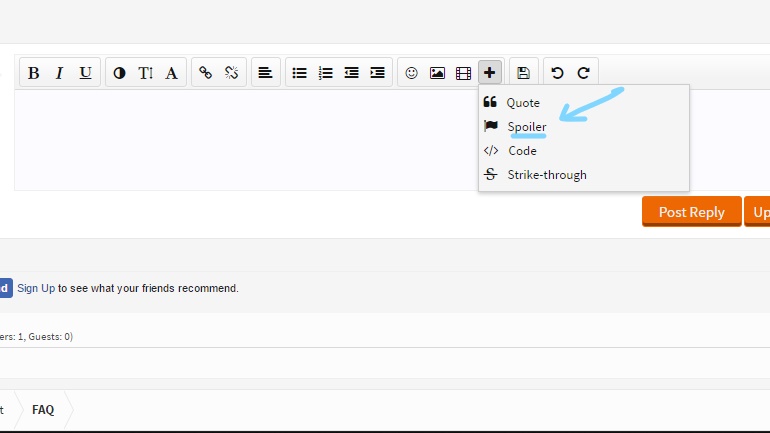This screenshot has width=770, height=433.
Task: Toggle underline formatting
Action: click(x=85, y=73)
